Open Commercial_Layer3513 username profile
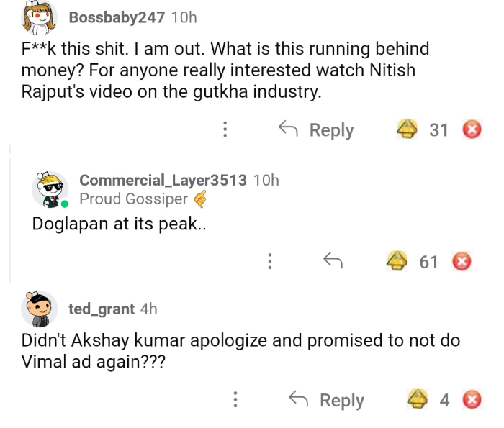Screen dimensions: 504x428 pyautogui.click(x=163, y=180)
